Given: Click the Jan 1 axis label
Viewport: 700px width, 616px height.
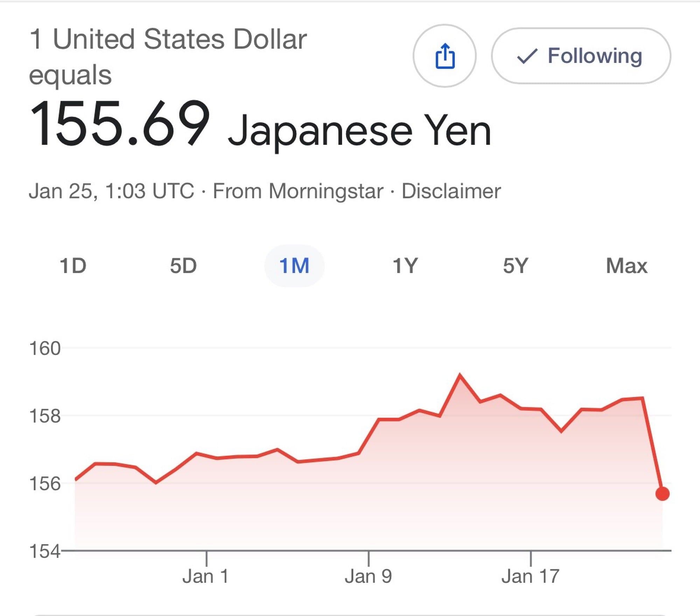Looking at the screenshot, I should click(205, 576).
